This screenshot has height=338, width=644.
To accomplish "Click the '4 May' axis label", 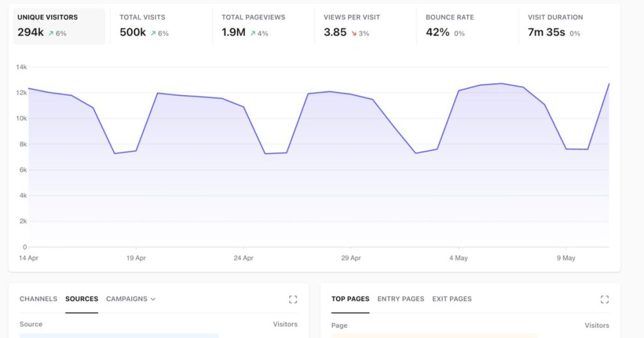I will click(x=458, y=258).
